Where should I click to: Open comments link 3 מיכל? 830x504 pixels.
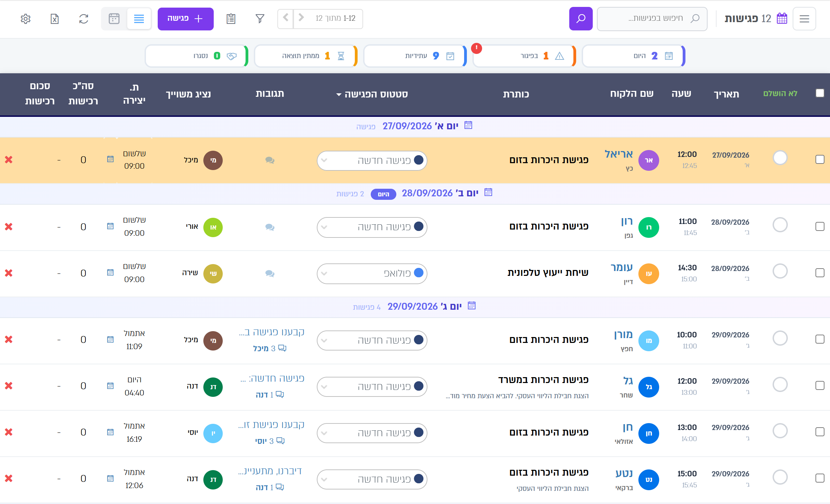point(269,348)
